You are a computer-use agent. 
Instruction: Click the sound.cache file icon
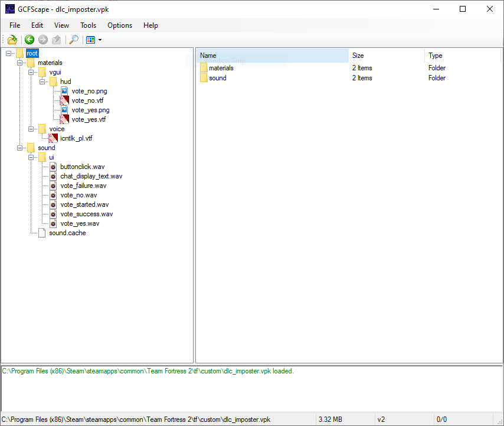pyautogui.click(x=42, y=233)
